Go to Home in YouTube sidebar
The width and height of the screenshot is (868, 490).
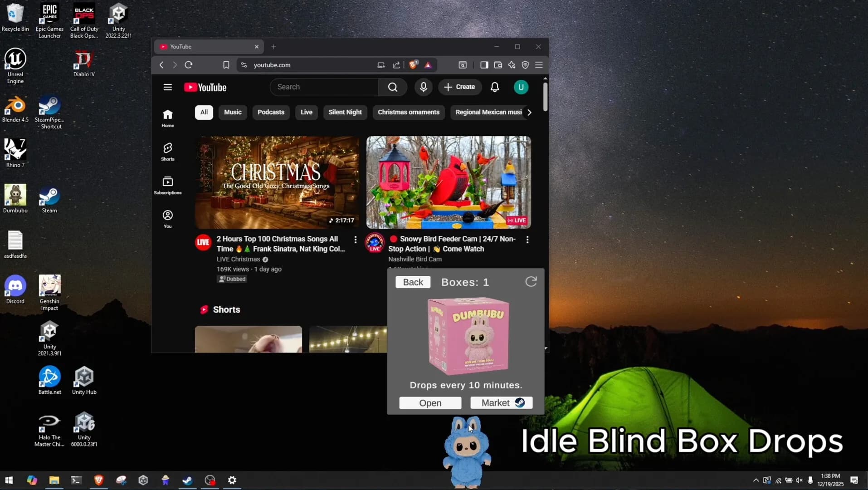pyautogui.click(x=168, y=118)
